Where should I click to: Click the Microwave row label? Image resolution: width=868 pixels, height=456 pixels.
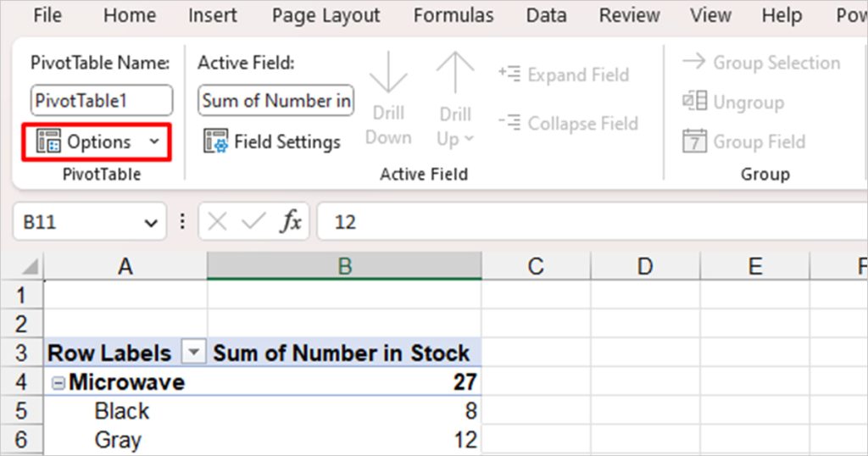127,382
